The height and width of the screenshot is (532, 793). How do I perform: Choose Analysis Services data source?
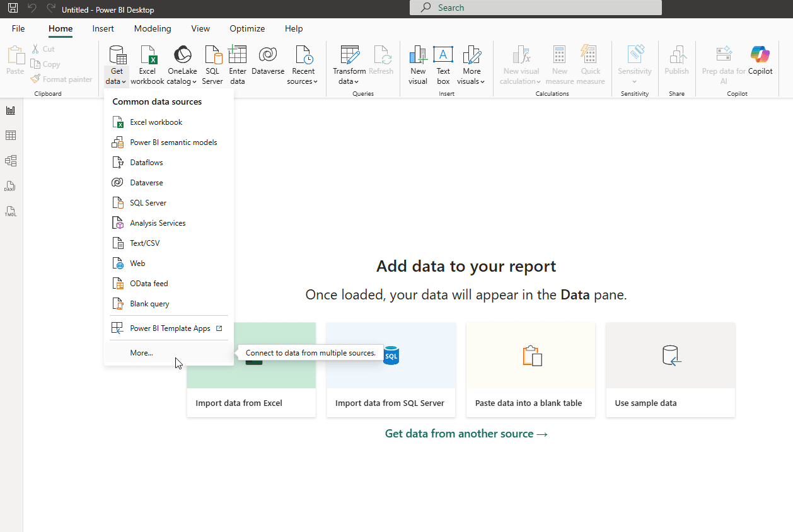coord(169,223)
